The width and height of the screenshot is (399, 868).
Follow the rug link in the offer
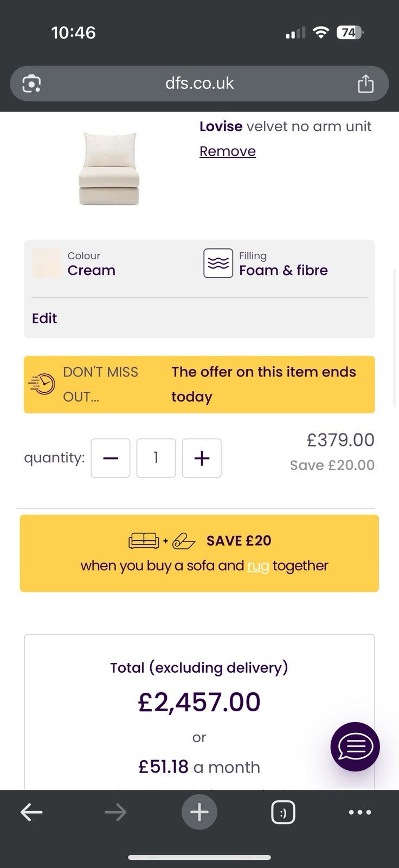[x=258, y=566]
